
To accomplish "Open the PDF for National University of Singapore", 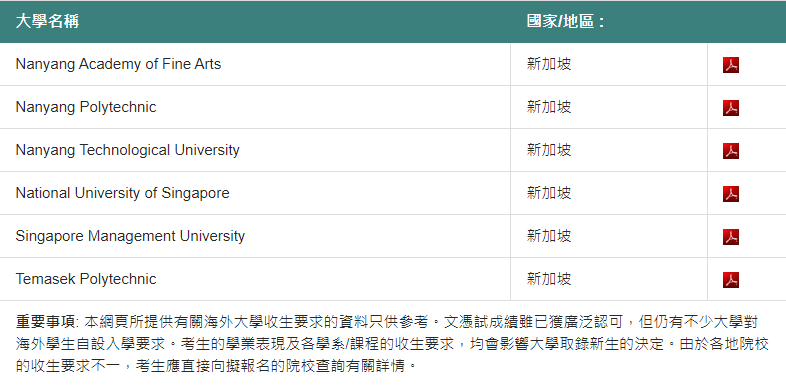I will point(731,194).
